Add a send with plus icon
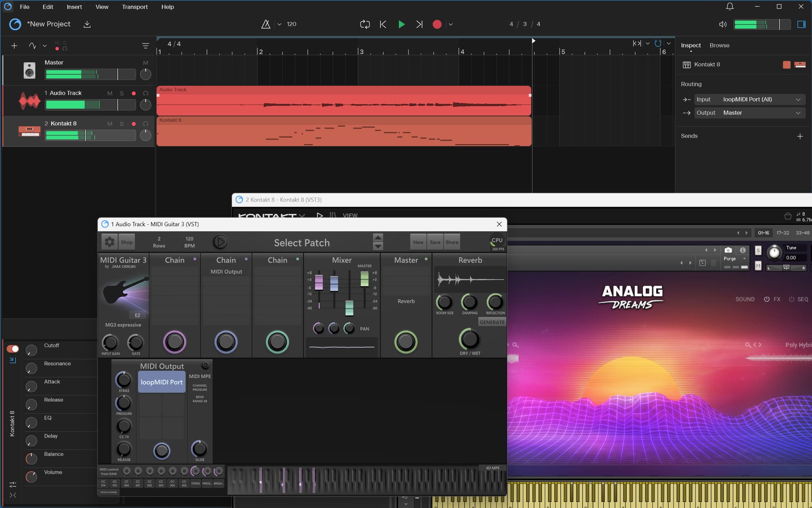812x508 pixels. click(800, 136)
